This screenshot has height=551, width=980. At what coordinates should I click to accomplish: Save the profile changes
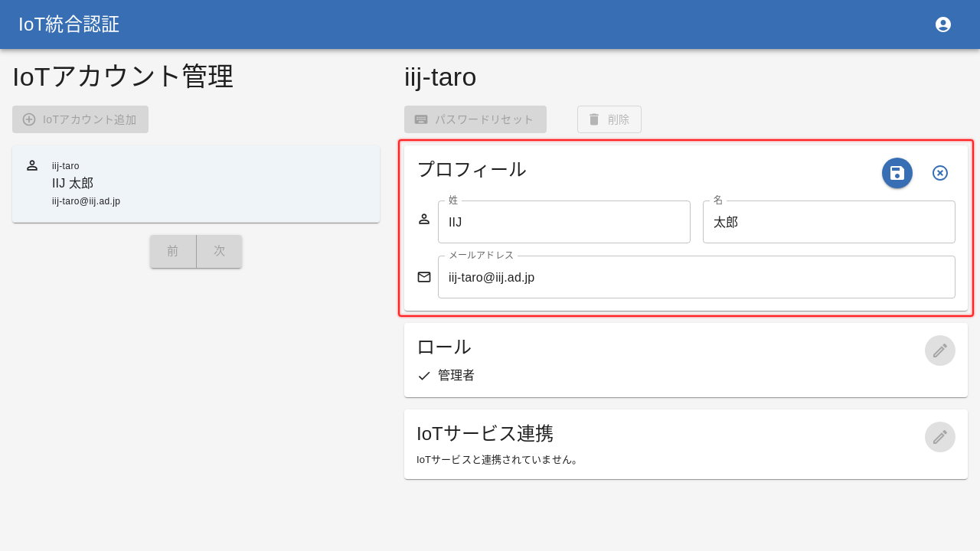point(897,173)
